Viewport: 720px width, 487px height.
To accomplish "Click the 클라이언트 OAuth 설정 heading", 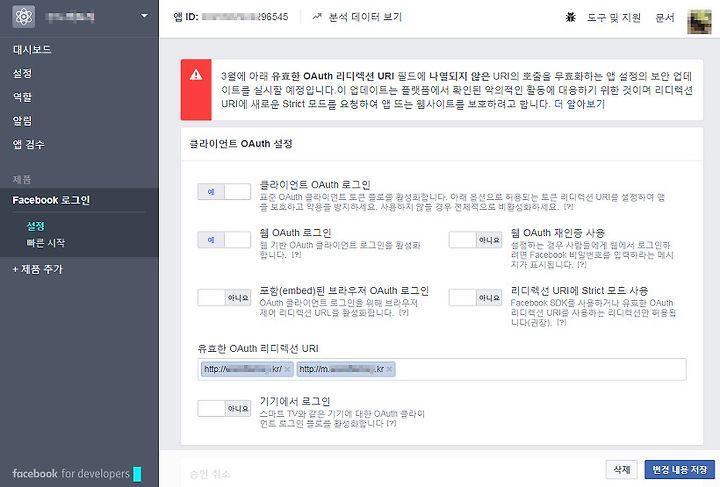I will click(241, 144).
